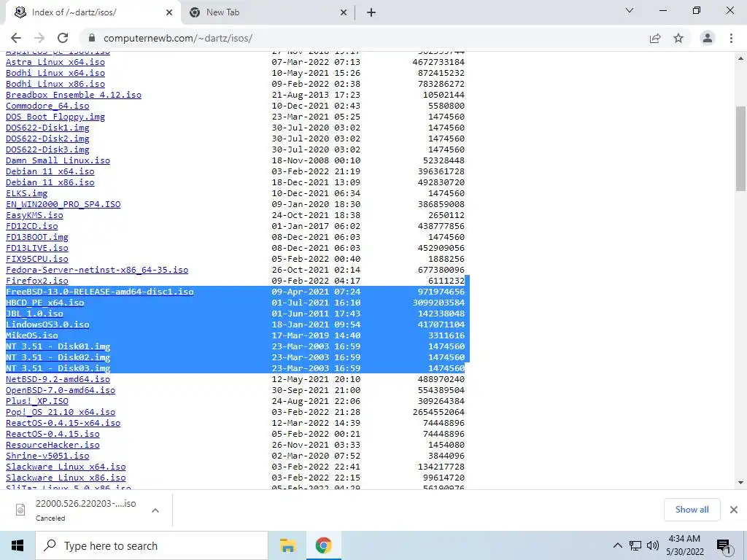The height and width of the screenshot is (560, 747).
Task: Click Plus!_XP.ISO link
Action: pyautogui.click(x=36, y=402)
